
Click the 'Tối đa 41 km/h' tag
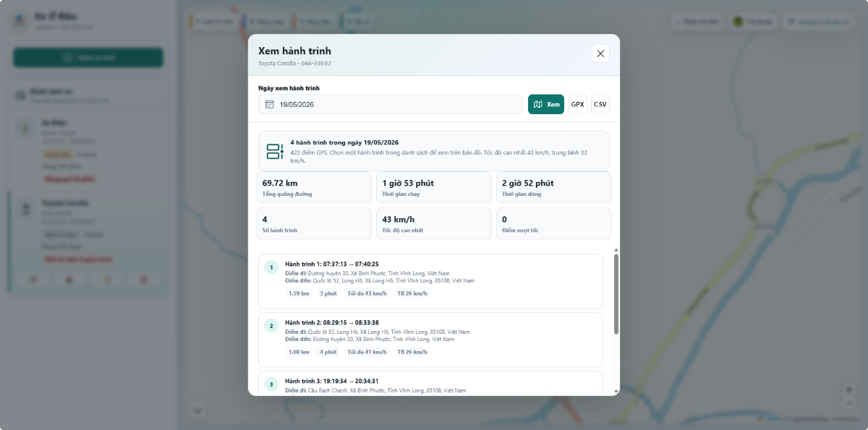pyautogui.click(x=367, y=352)
